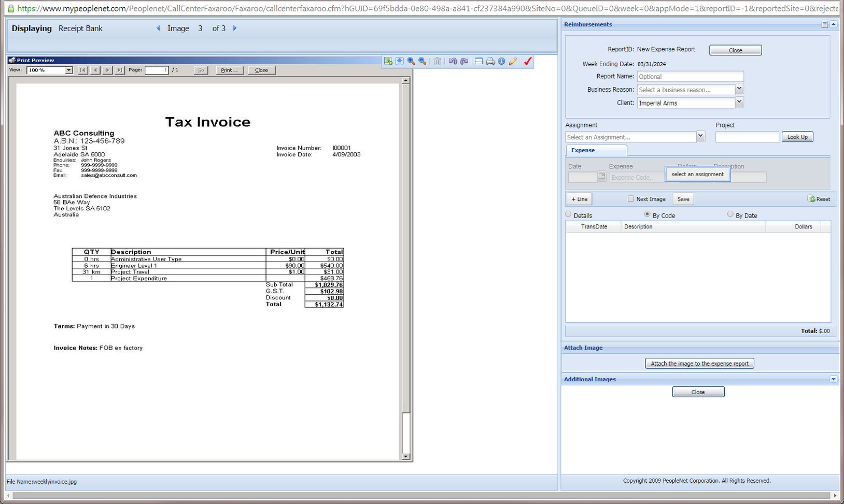
Task: Annotate the invoice using the pencil icon
Action: point(513,61)
